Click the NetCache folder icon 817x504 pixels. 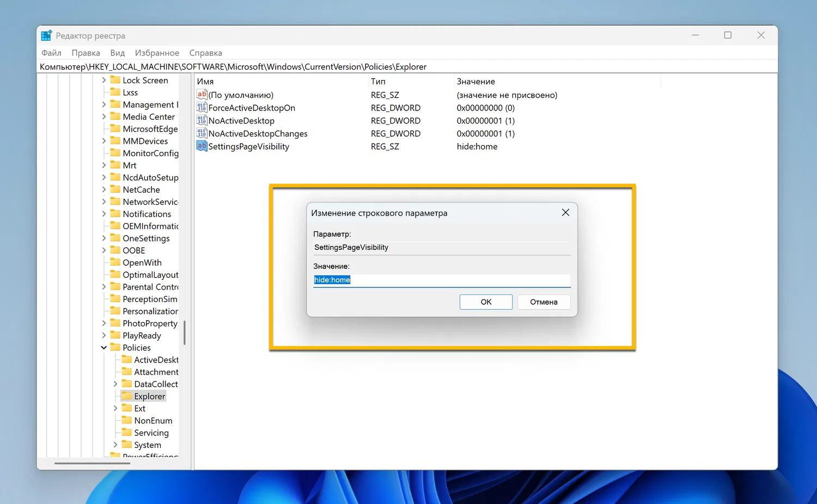pos(115,189)
